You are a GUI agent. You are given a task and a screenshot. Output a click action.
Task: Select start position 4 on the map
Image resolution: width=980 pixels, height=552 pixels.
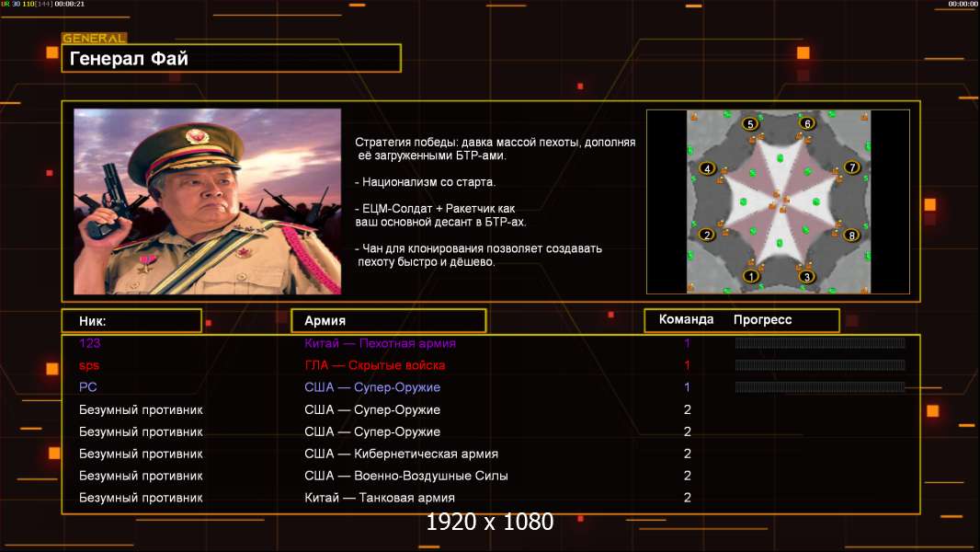pyautogui.click(x=707, y=168)
